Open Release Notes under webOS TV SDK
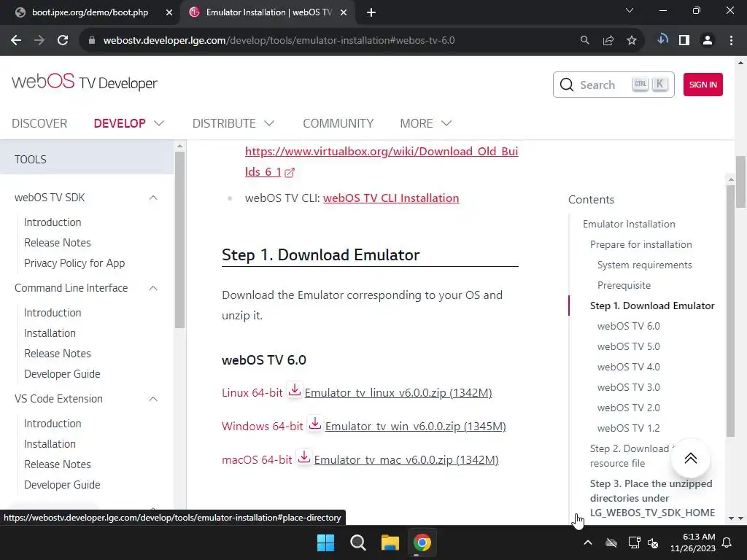The image size is (747, 560). (57, 243)
